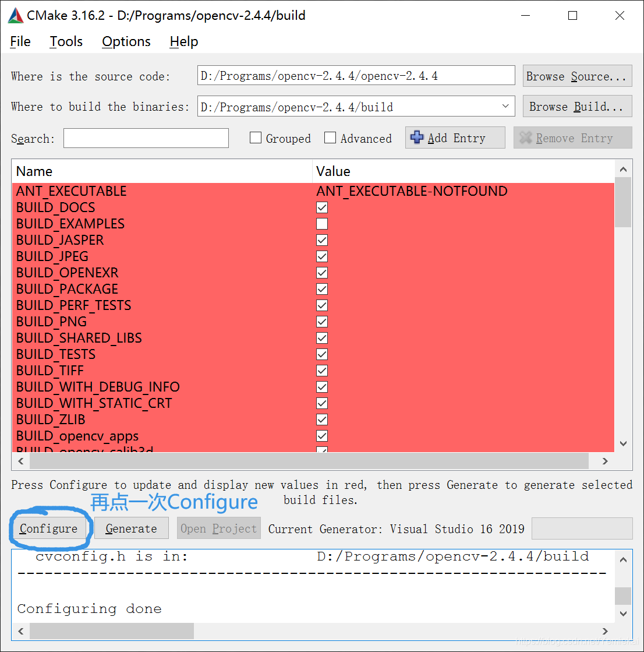This screenshot has height=652, width=644.
Task: Click Browse Build button
Action: coord(577,107)
